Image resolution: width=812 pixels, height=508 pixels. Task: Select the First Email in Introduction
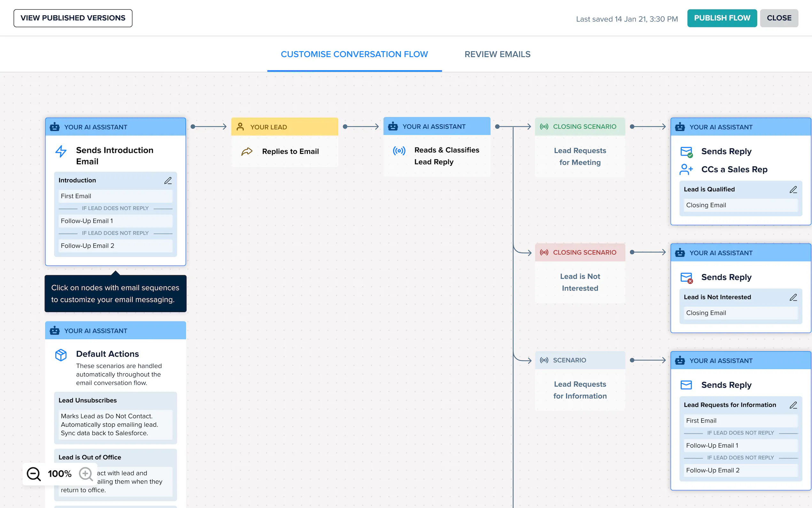click(115, 196)
